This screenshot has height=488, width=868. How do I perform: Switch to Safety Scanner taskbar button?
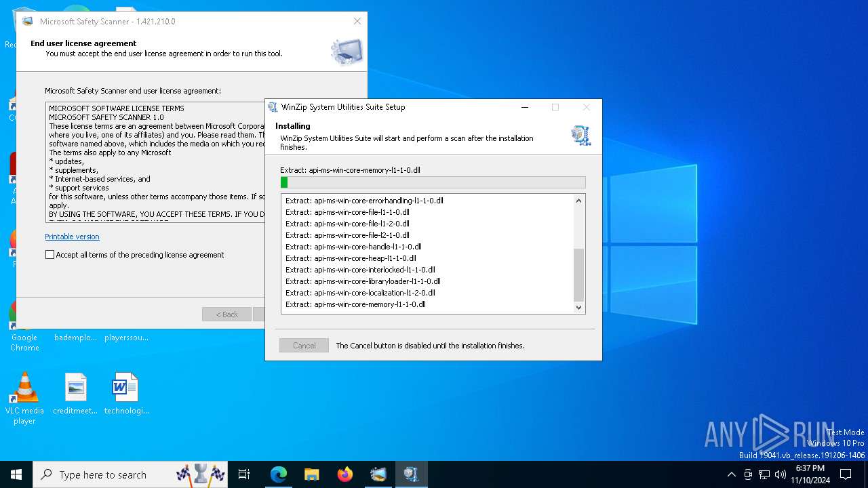pos(378,474)
